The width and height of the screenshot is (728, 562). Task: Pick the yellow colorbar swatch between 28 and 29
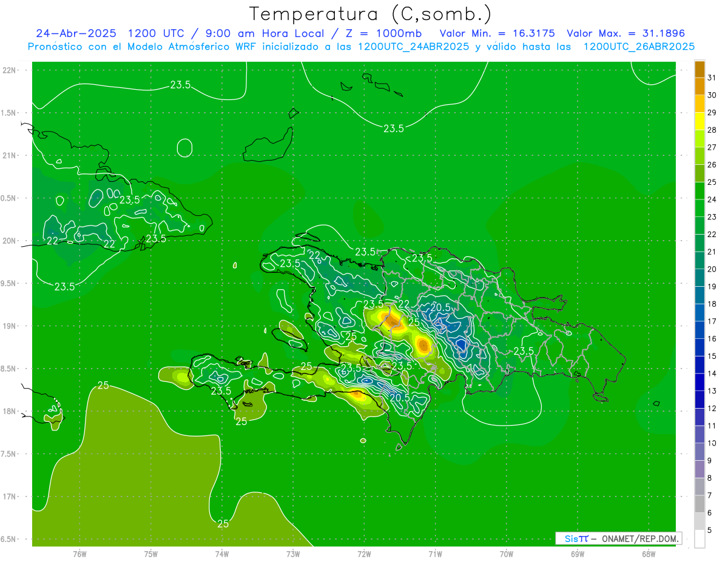pos(699,121)
